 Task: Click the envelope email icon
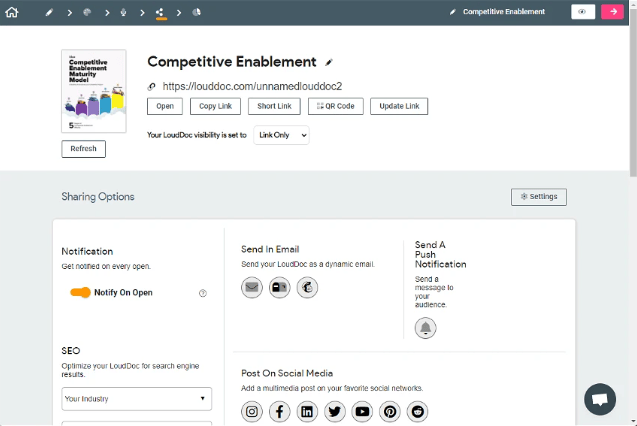click(252, 288)
